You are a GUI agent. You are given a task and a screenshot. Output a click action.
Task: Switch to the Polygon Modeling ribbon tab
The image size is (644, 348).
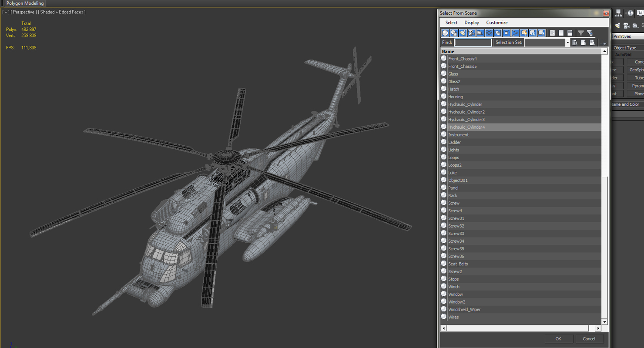25,3
